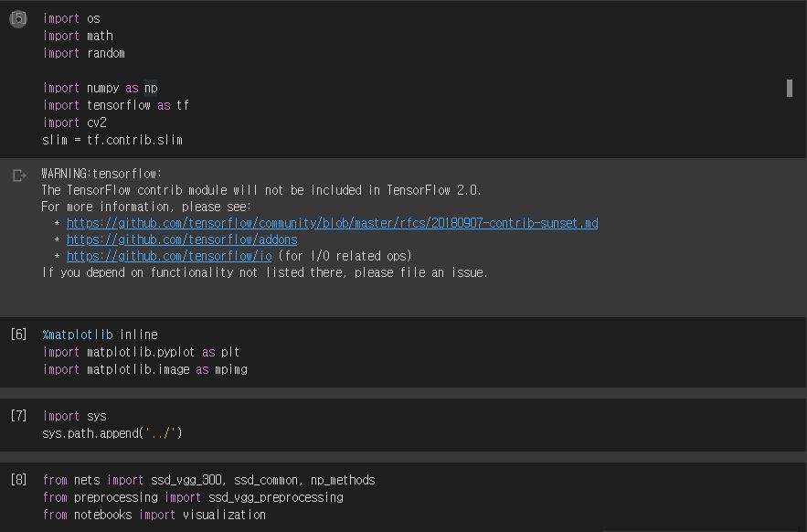Select the cell [8] execution counter
807x532 pixels.
coord(18,480)
